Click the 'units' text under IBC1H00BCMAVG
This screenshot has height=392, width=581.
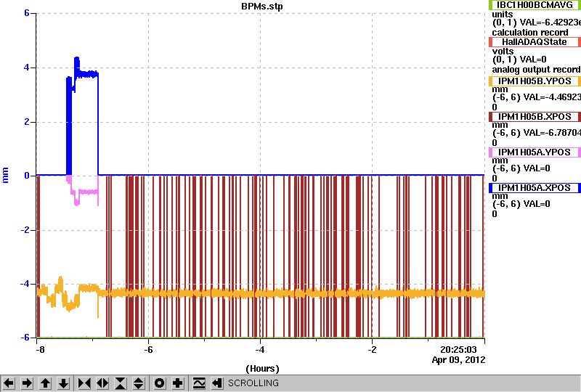pyautogui.click(x=503, y=15)
